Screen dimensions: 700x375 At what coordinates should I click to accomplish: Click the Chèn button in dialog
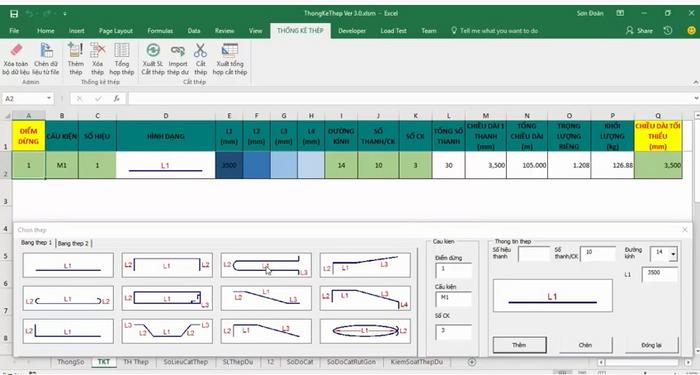(x=585, y=345)
